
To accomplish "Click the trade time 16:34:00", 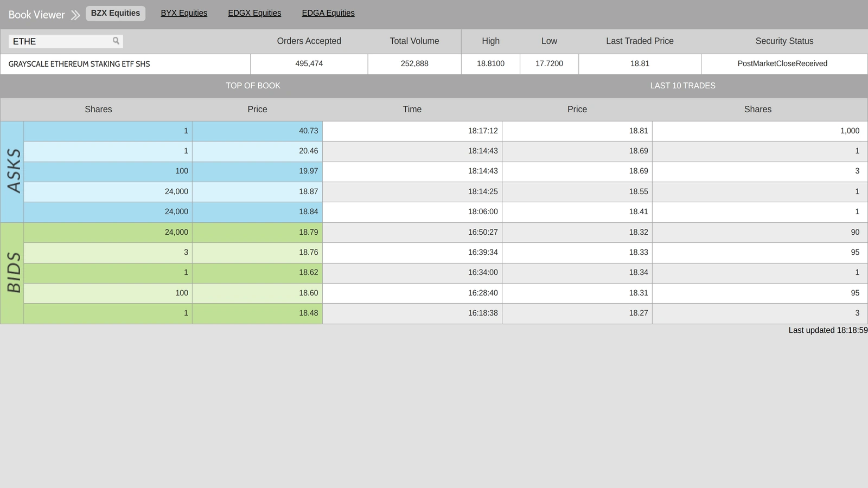I will (483, 273).
